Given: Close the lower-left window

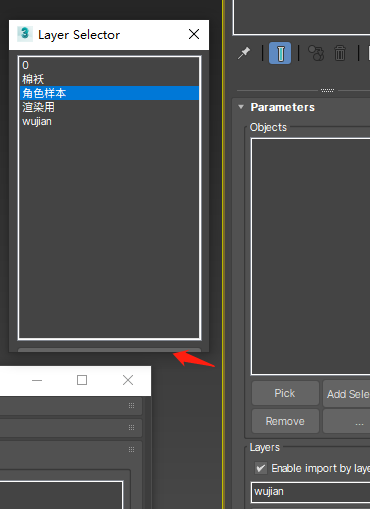Looking at the screenshot, I should point(128,380).
